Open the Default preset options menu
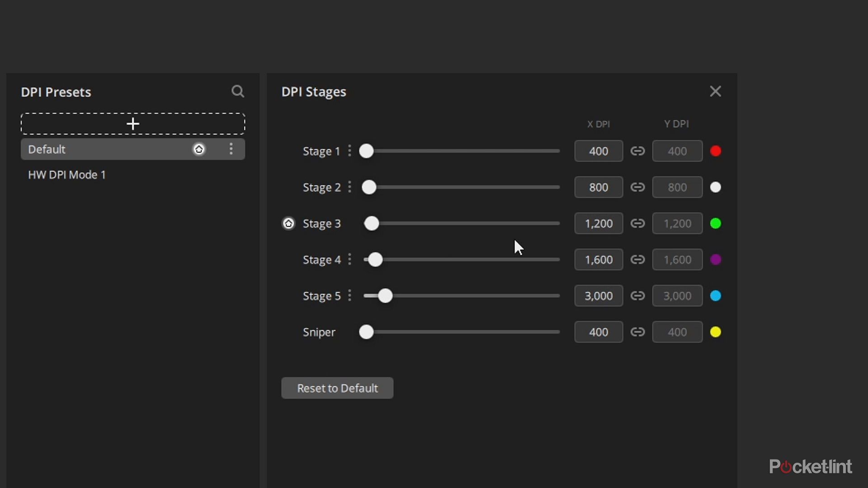 pyautogui.click(x=231, y=149)
